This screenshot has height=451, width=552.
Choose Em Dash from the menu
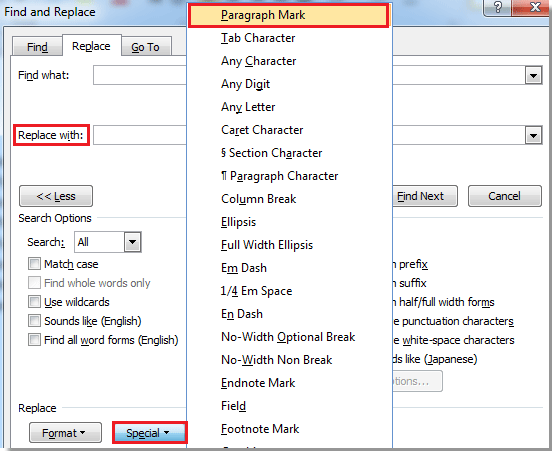(x=289, y=268)
